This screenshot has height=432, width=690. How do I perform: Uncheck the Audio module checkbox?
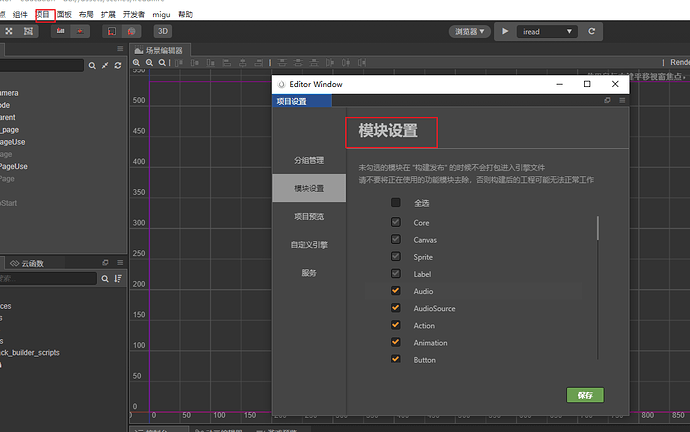(396, 290)
